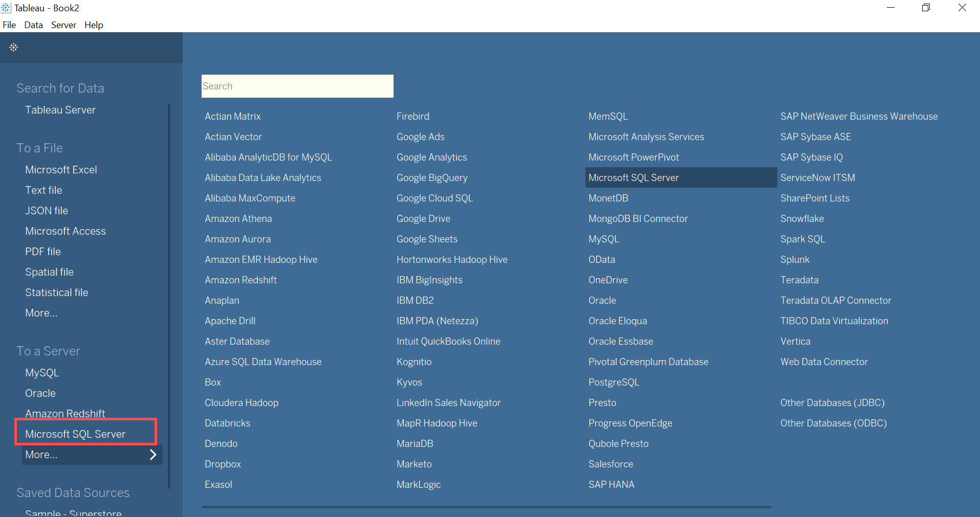980x517 pixels.
Task: Choose MongoDB BI Connector
Action: click(x=638, y=218)
